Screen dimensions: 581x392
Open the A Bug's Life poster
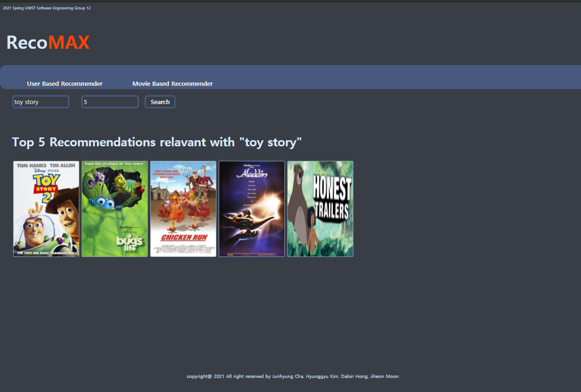(x=115, y=209)
